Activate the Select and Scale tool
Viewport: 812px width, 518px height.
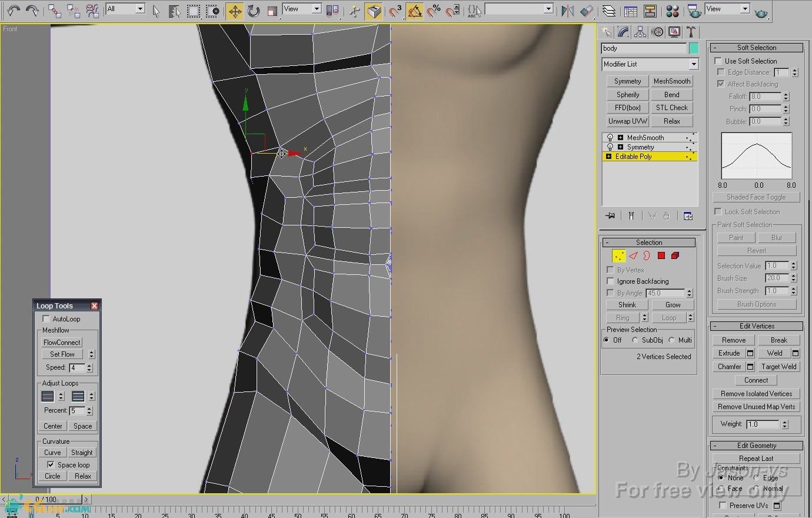pos(272,11)
